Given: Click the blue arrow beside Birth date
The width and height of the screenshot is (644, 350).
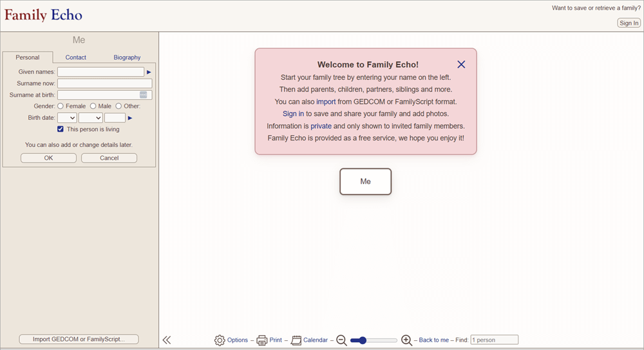Looking at the screenshot, I should pyautogui.click(x=130, y=118).
